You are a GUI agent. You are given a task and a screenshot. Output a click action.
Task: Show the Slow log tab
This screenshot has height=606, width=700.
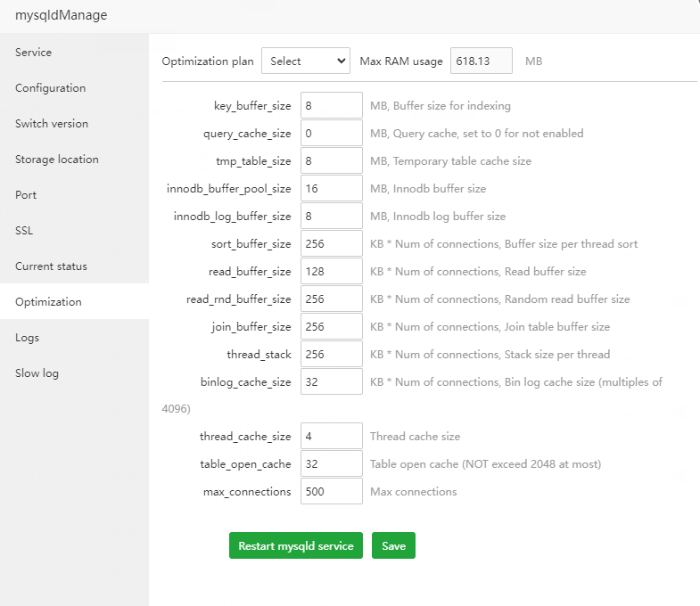click(37, 373)
